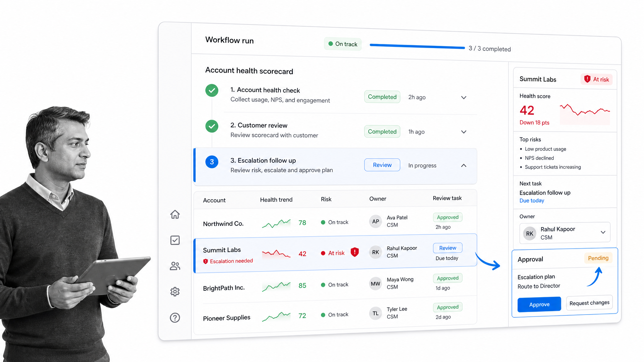This screenshot has height=362, width=644.
Task: Click the AP avatar for Ava Patel
Action: (x=375, y=221)
